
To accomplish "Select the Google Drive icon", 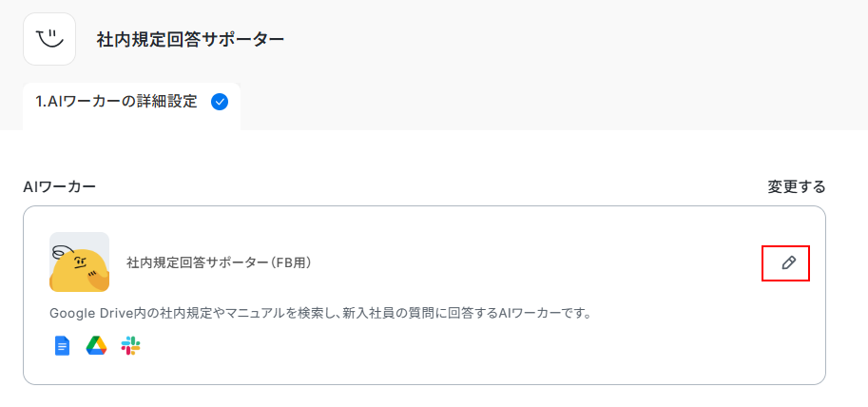I will point(96,346).
